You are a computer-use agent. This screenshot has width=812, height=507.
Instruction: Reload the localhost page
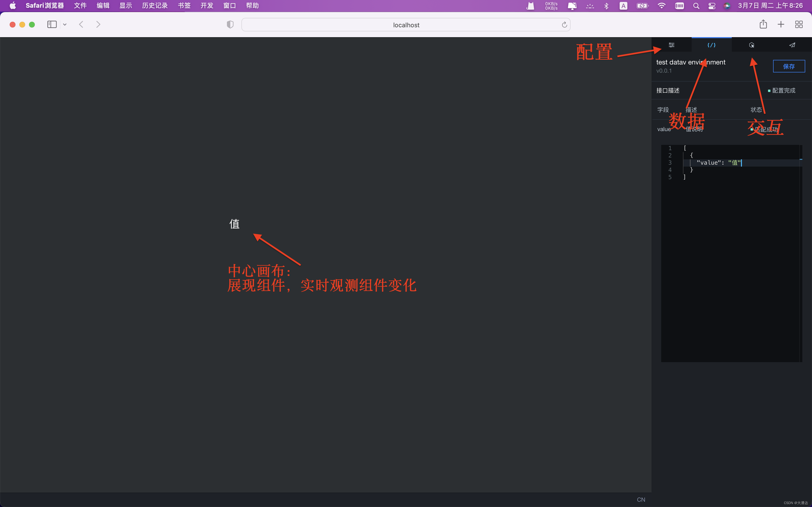564,25
